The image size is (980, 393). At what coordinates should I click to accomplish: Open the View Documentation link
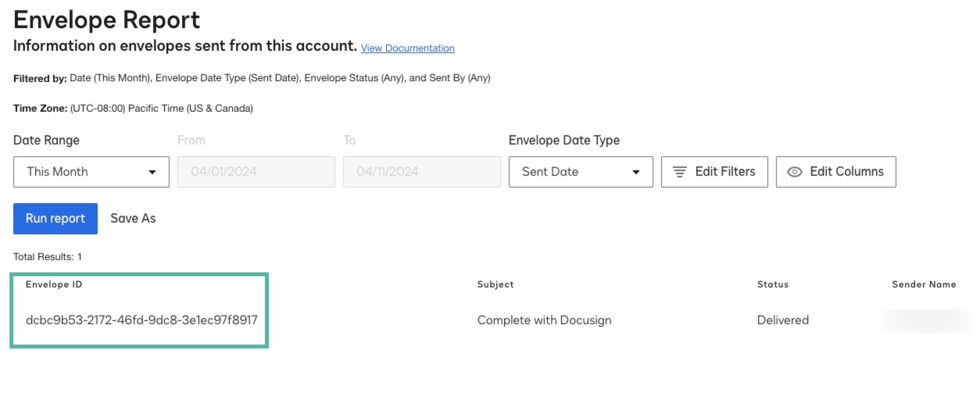pyautogui.click(x=408, y=48)
